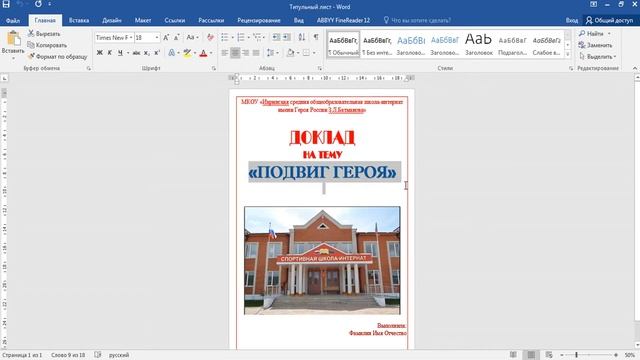Click the русский language indicator in status bar
The image size is (640, 360).
click(x=119, y=355)
